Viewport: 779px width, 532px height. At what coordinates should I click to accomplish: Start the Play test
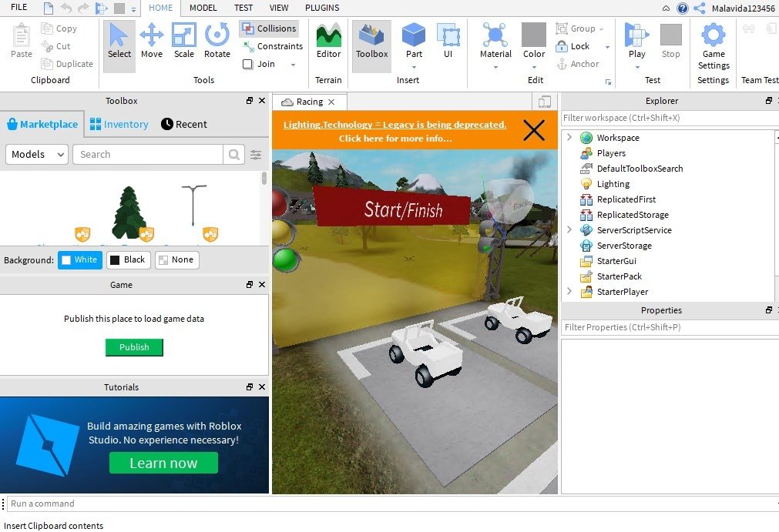(636, 41)
